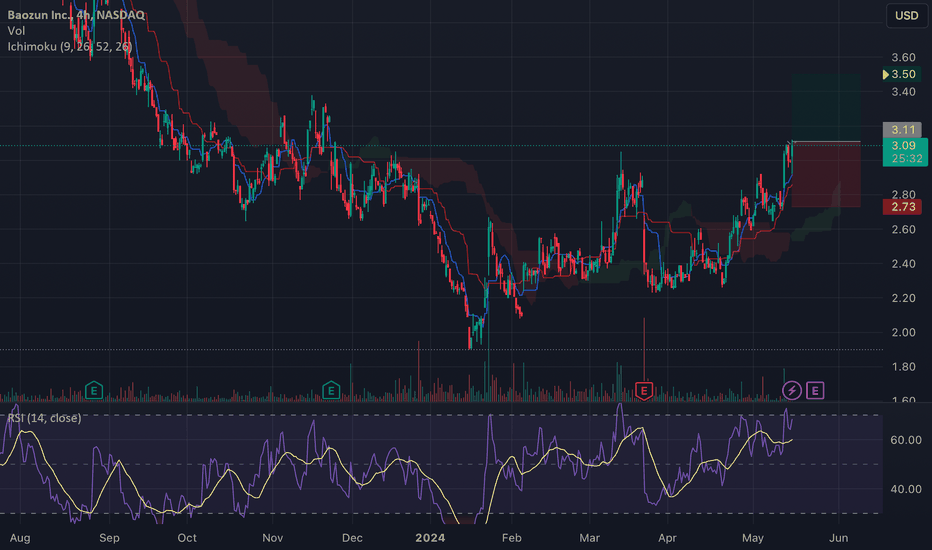Click the Jun label on time axis
The height and width of the screenshot is (550, 932).
tap(839, 538)
